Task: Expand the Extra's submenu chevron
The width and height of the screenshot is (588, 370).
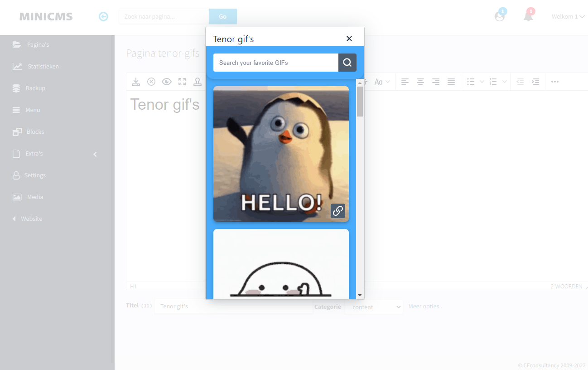Action: click(x=95, y=154)
